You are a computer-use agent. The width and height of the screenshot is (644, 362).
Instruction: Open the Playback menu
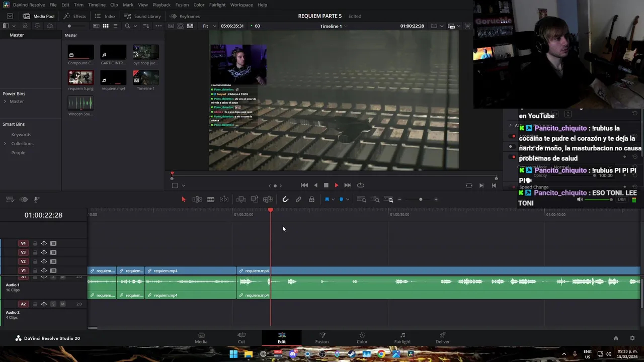[162, 5]
